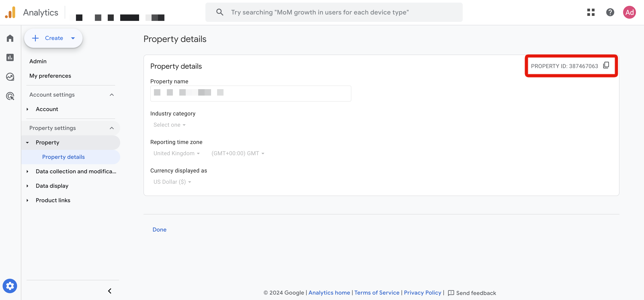Collapse the Property tree item
Viewport: 644px width, 300px height.
coord(28,142)
